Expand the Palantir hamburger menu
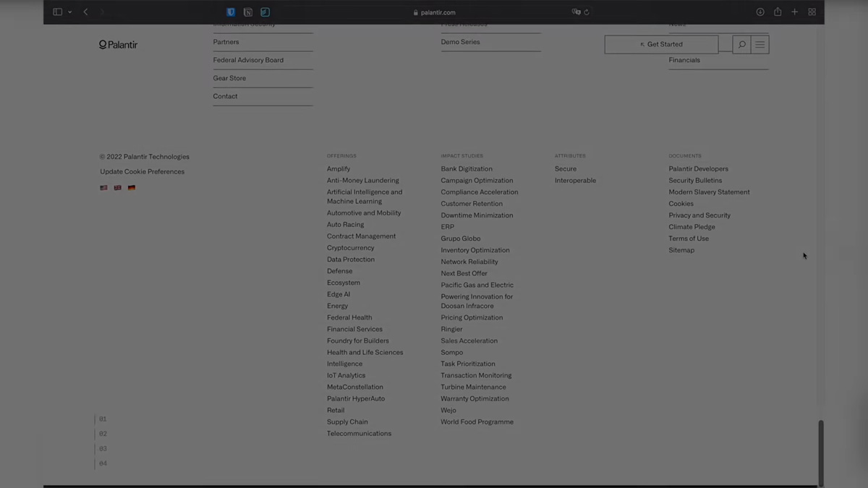This screenshot has width=868, height=488. (x=759, y=45)
